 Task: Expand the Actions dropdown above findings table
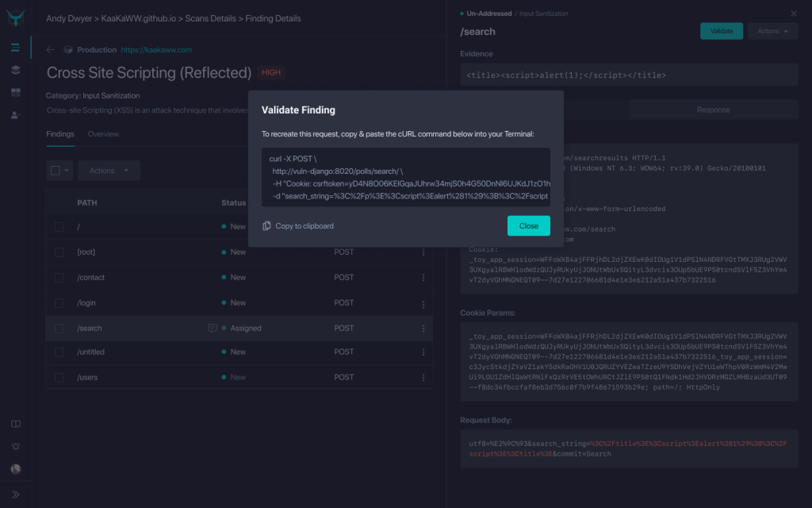coord(109,171)
